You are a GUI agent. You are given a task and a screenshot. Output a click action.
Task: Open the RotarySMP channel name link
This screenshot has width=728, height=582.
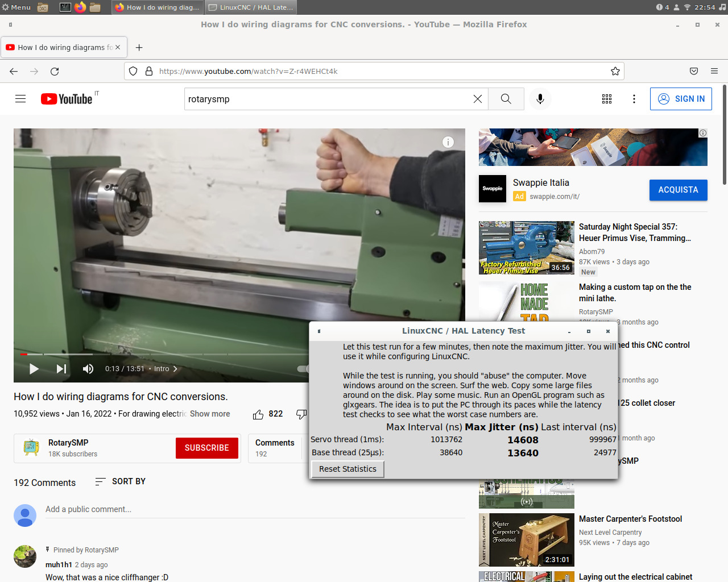coord(68,443)
